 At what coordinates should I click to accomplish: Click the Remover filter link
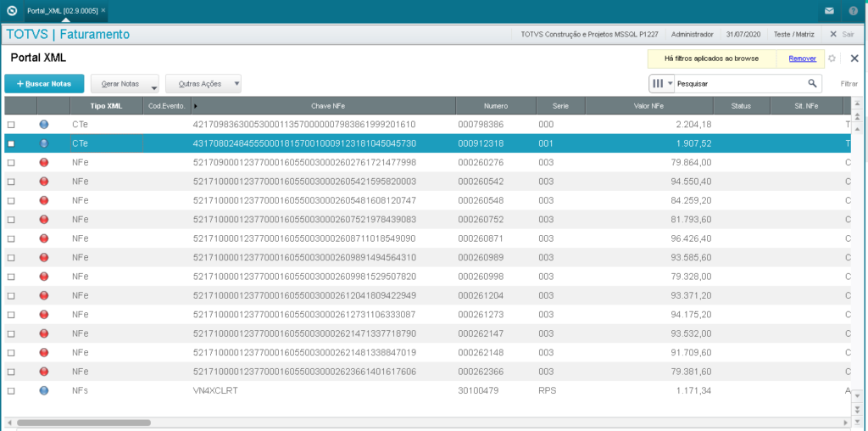[x=802, y=59]
